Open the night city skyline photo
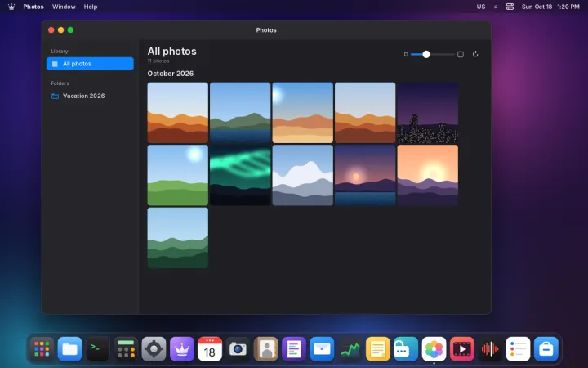 [x=427, y=113]
